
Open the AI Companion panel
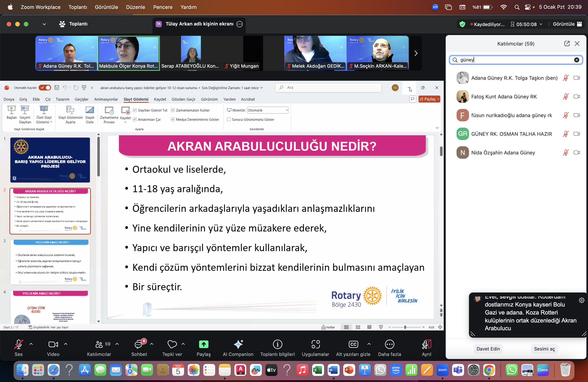238,344
